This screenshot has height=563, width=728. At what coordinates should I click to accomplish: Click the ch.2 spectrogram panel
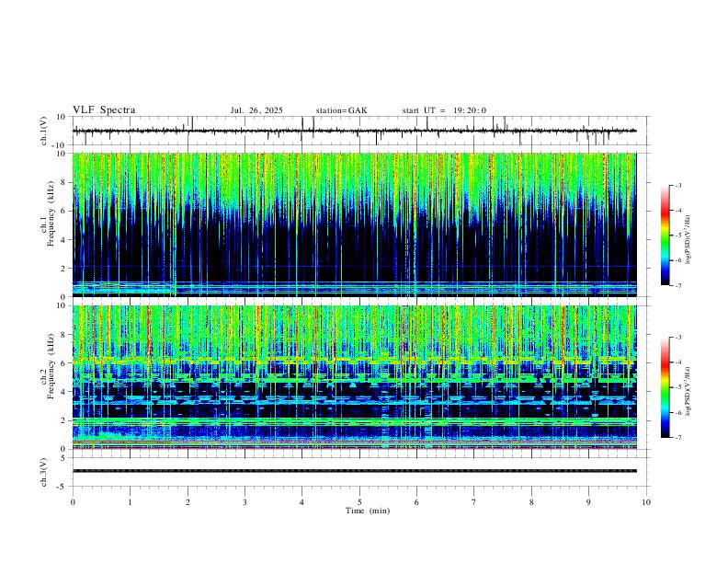[x=355, y=377]
